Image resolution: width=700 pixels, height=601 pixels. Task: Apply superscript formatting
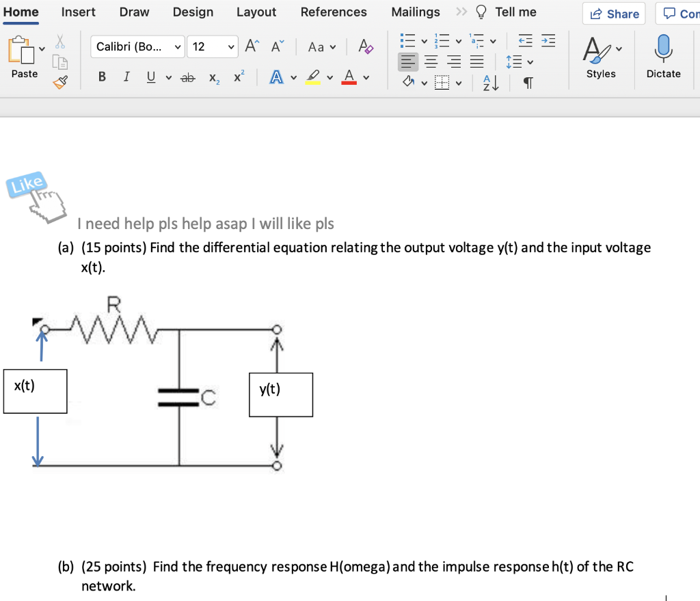coord(237,77)
